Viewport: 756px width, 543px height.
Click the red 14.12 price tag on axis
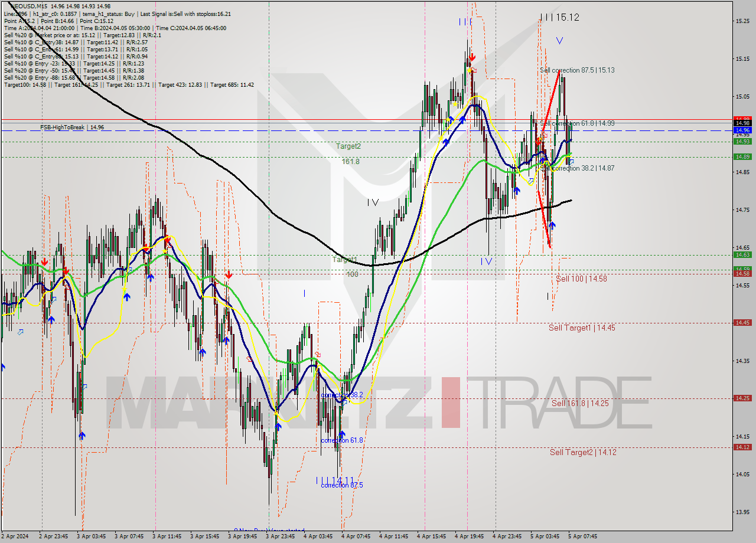[742, 447]
